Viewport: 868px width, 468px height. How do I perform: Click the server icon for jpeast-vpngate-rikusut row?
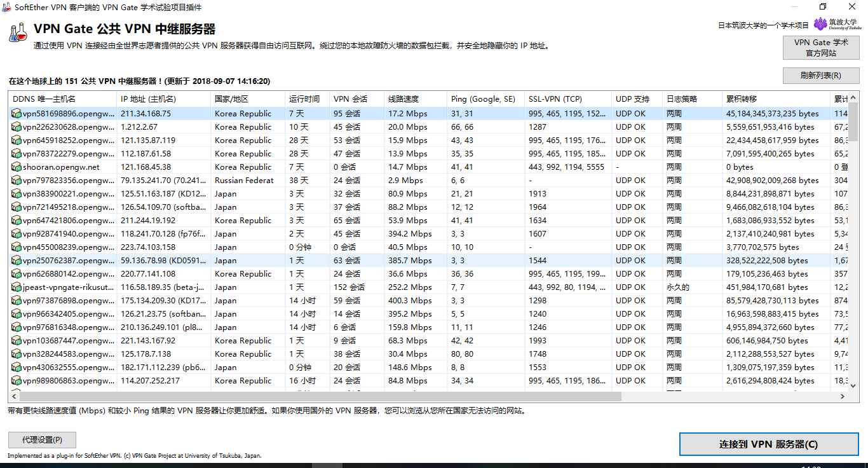[17, 287]
